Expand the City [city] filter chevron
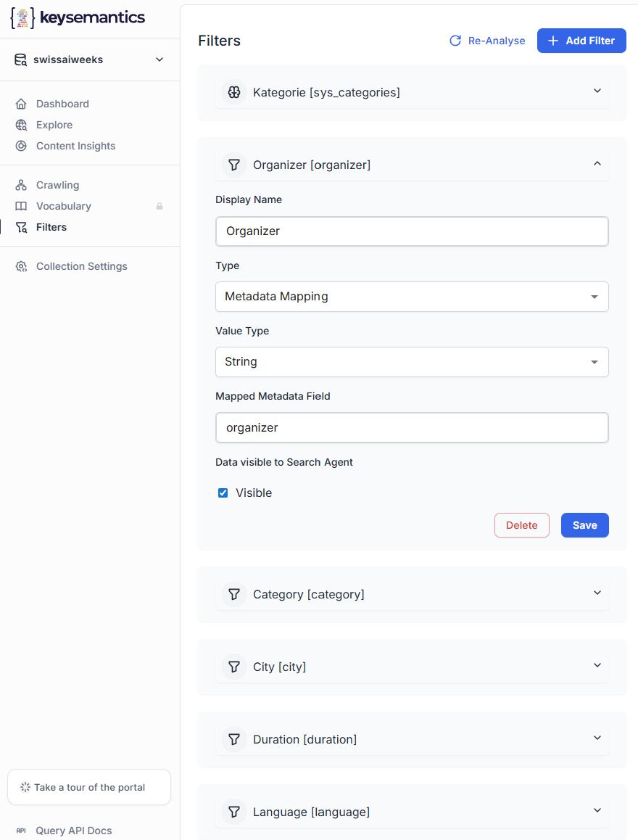638x840 pixels. (597, 665)
